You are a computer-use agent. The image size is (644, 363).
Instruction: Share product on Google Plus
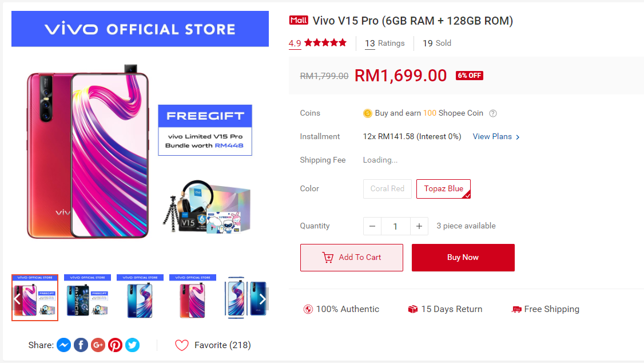[98, 345]
